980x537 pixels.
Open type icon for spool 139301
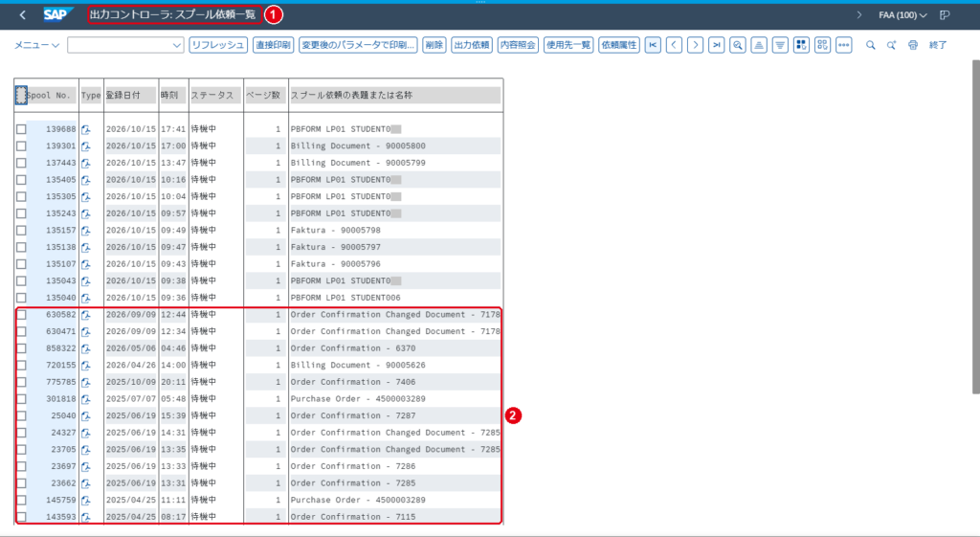tap(85, 146)
